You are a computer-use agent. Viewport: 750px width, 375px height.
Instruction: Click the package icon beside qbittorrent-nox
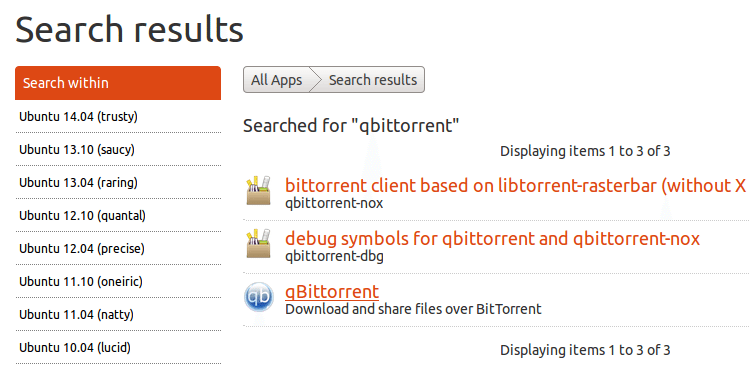(258, 190)
